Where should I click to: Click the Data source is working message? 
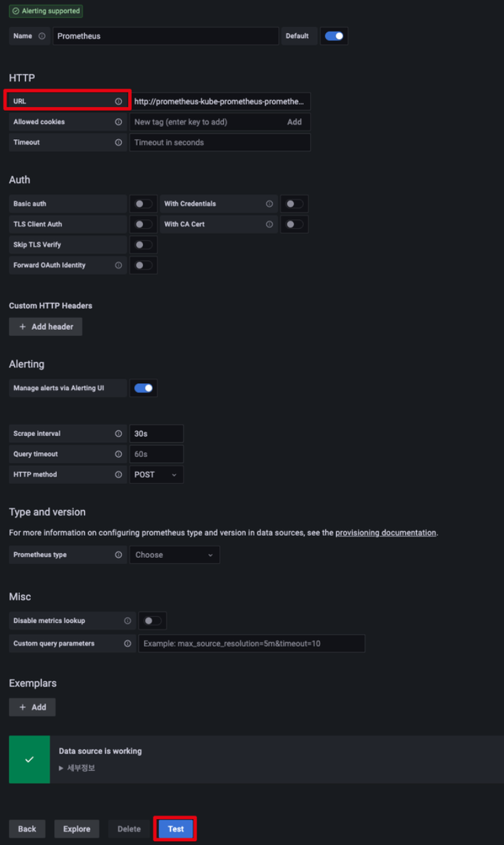[x=100, y=751]
